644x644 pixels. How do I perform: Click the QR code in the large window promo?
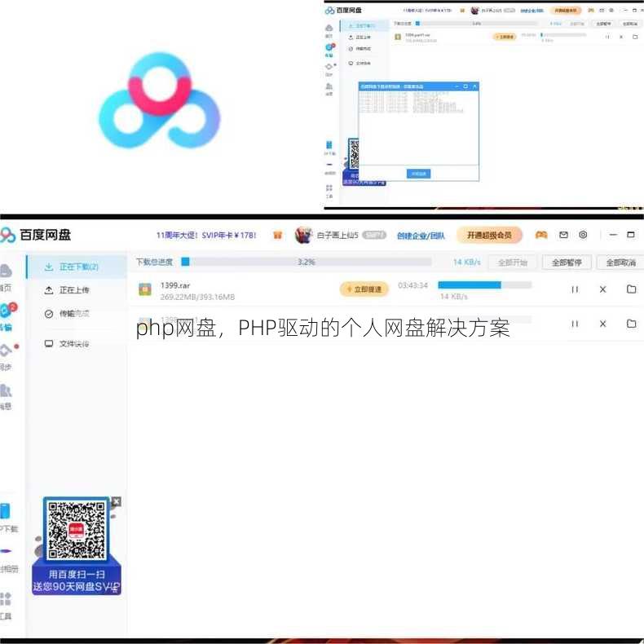tap(77, 530)
